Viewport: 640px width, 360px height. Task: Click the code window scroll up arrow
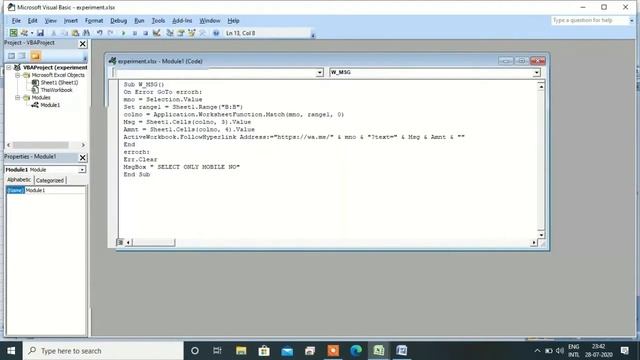pyautogui.click(x=541, y=87)
